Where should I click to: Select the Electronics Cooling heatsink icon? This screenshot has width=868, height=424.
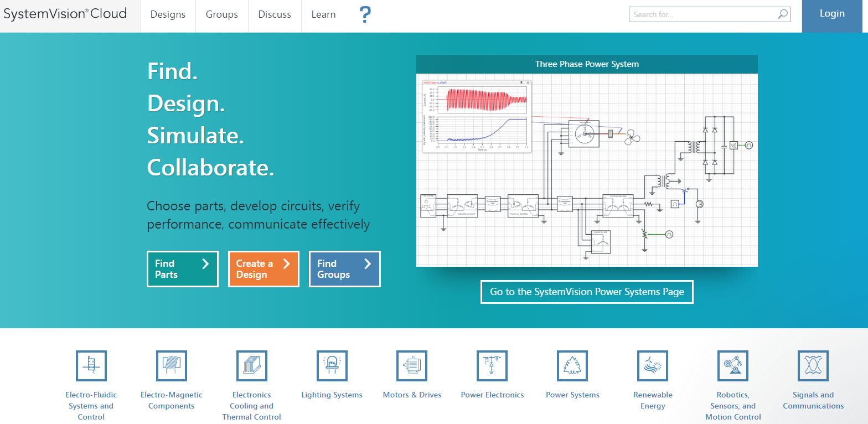[x=252, y=366]
